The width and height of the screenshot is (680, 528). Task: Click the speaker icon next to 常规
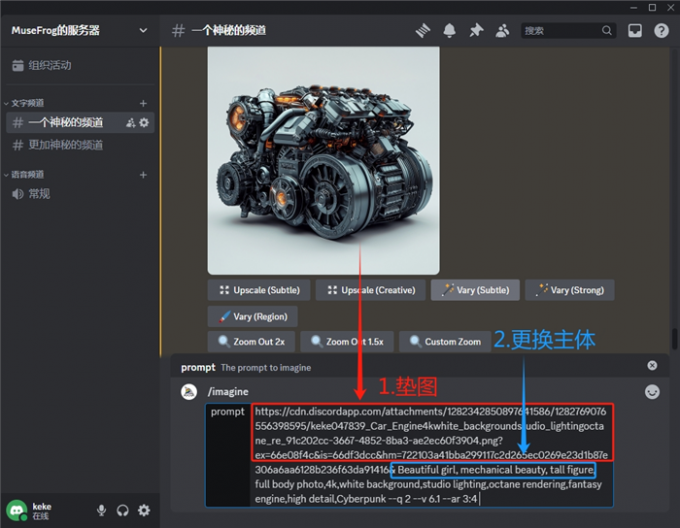pyautogui.click(x=17, y=194)
